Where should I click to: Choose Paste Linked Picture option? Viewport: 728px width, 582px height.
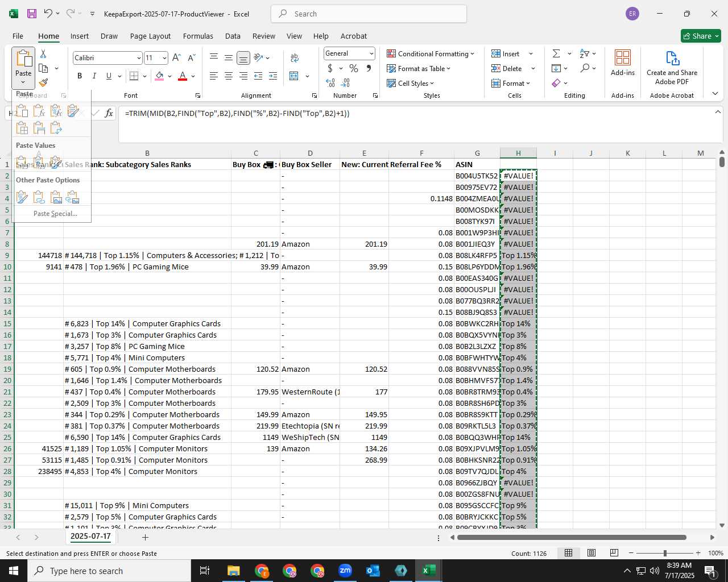73,197
